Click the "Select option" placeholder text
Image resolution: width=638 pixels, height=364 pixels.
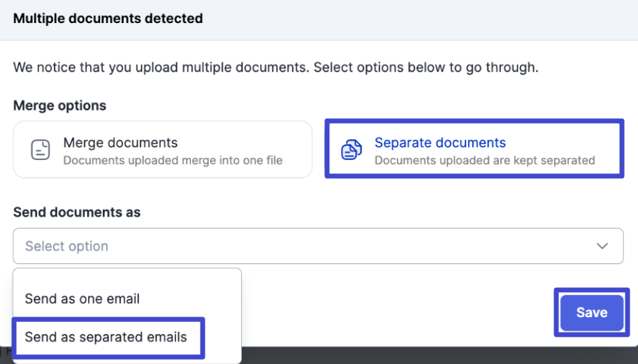[67, 246]
